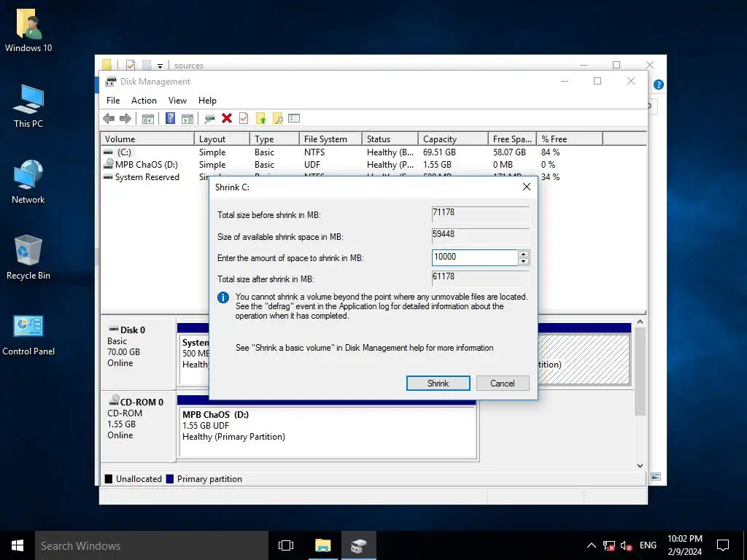Sort by the Type column header
The height and width of the screenshot is (560, 747).
[274, 139]
